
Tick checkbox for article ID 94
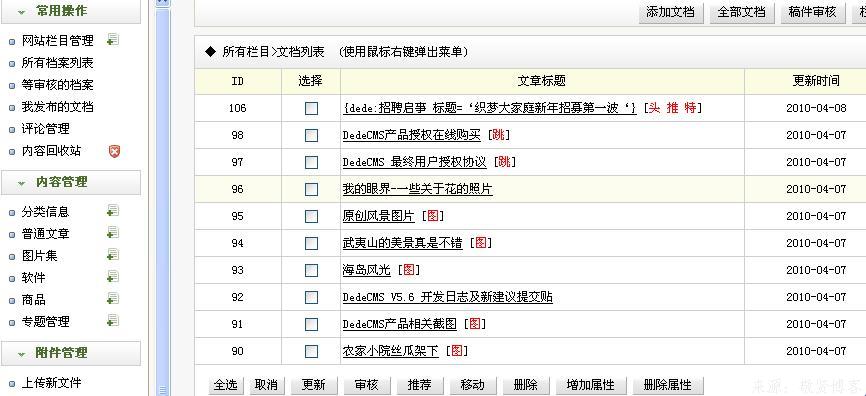(311, 243)
